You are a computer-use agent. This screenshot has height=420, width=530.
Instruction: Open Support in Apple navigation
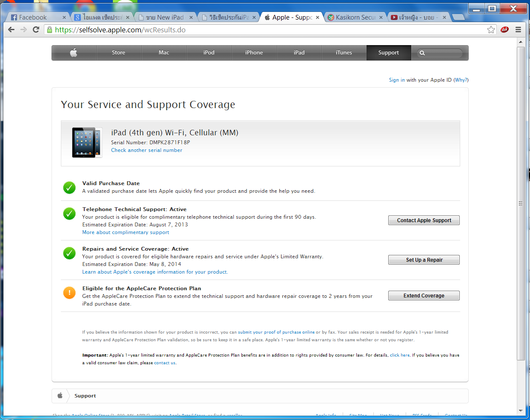[x=389, y=53]
